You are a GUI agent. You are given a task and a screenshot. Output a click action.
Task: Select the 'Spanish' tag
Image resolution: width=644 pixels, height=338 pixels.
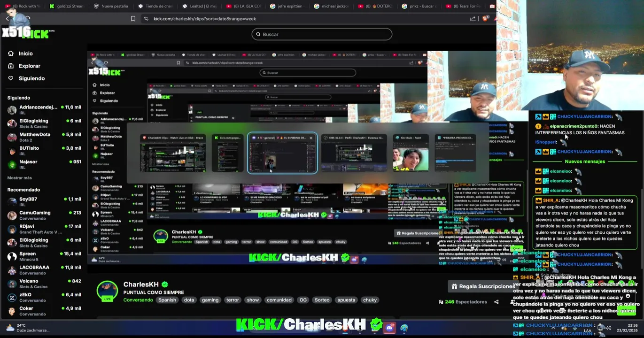pos(167,300)
